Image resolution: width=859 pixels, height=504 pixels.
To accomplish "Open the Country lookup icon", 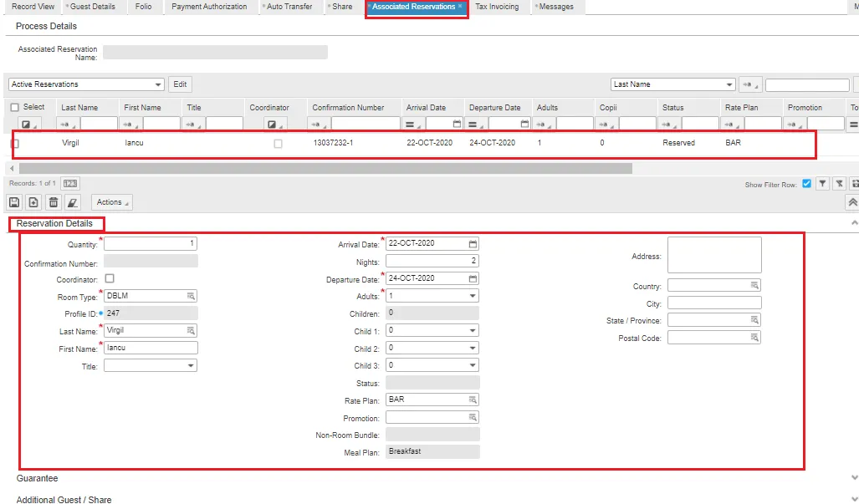I will (754, 285).
